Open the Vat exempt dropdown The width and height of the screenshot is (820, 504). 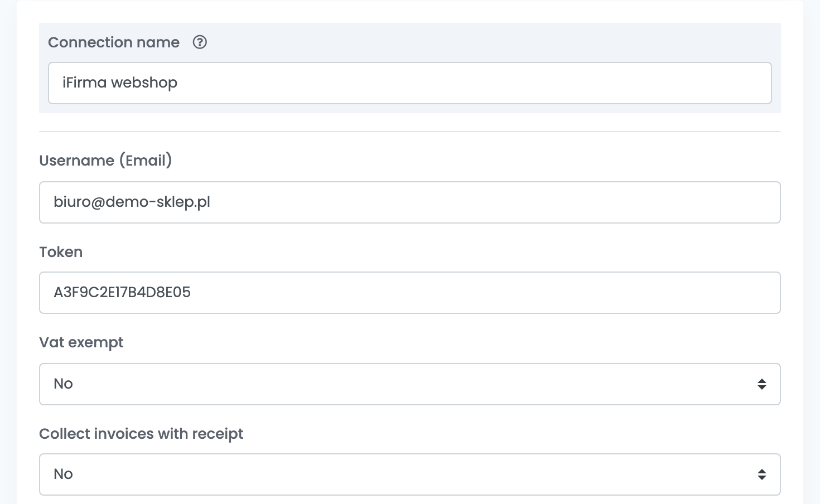pyautogui.click(x=410, y=384)
